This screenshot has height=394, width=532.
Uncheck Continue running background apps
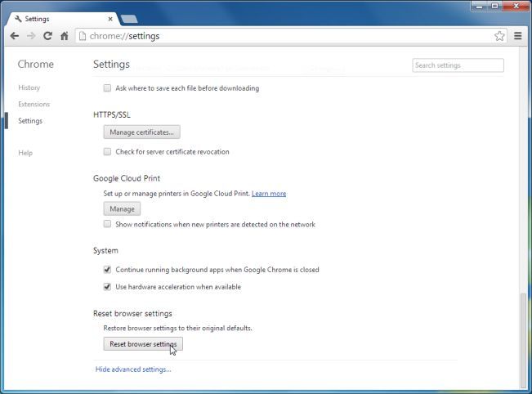click(107, 270)
